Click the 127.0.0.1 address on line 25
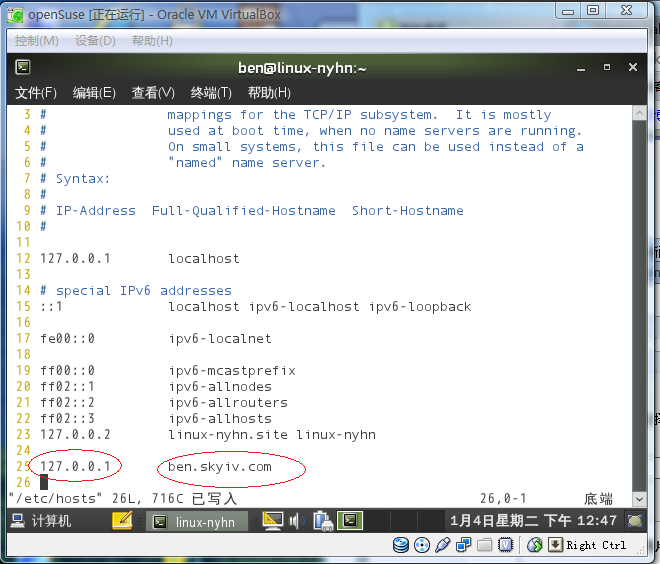This screenshot has width=660, height=564. (75, 466)
